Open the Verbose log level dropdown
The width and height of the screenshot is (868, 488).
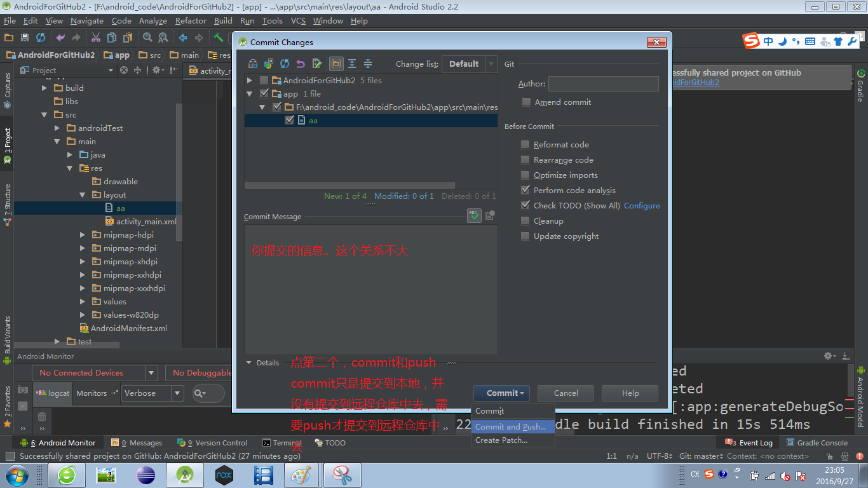click(153, 393)
